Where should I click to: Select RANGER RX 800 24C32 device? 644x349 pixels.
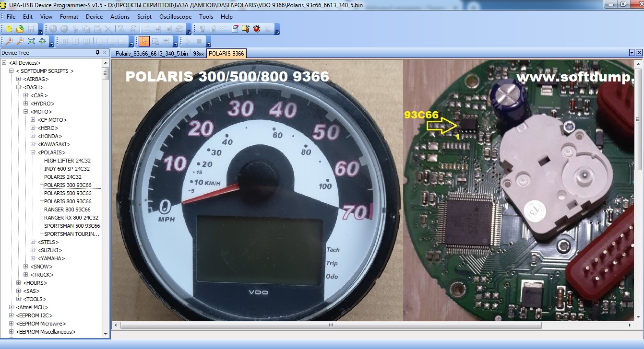71,218
